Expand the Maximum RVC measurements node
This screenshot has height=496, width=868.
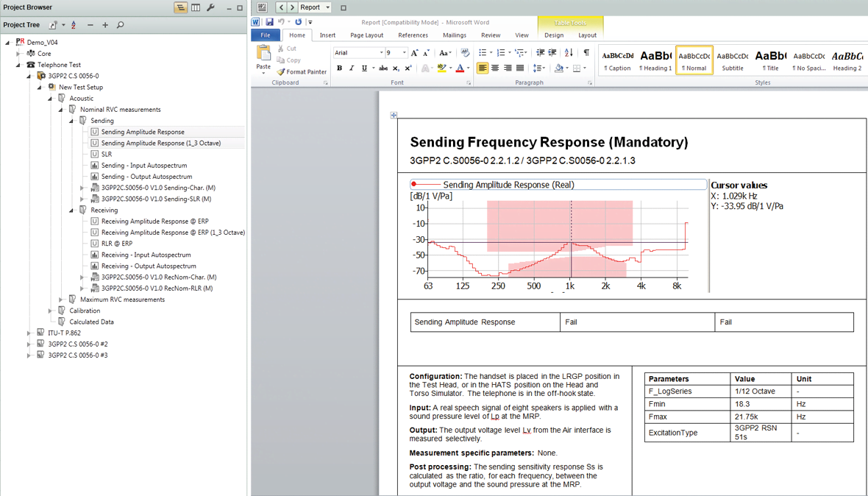(x=61, y=300)
